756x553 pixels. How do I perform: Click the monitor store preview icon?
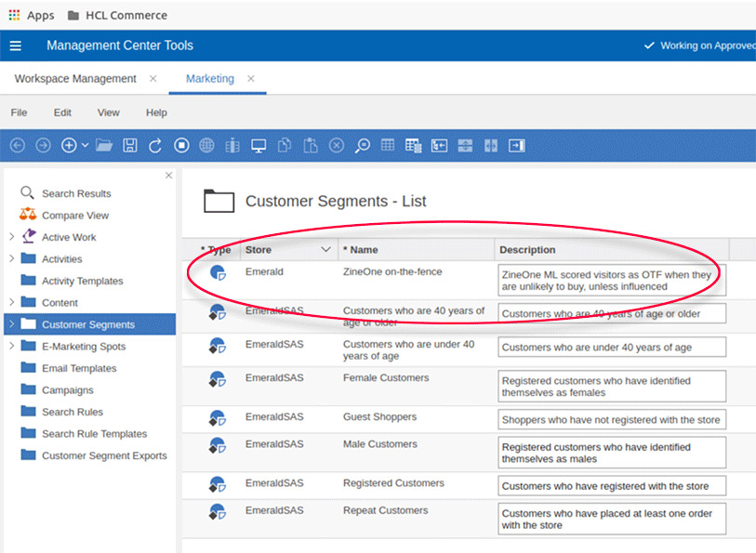(259, 146)
